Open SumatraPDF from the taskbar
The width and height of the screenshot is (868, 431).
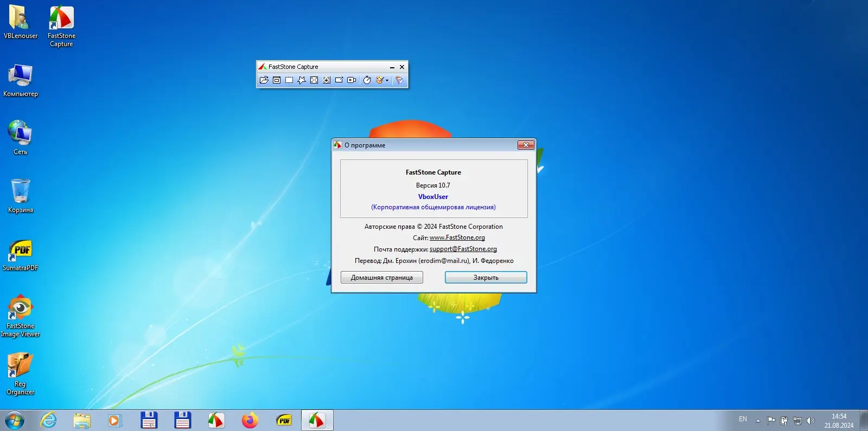(x=284, y=420)
